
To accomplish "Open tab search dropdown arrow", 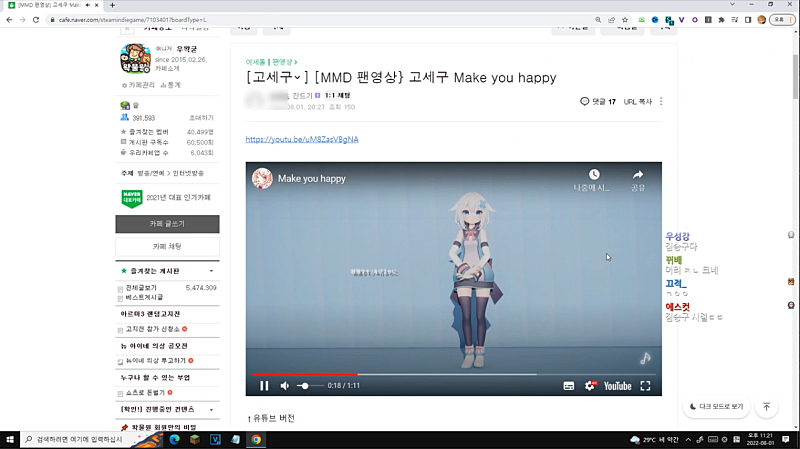I will [x=732, y=5].
